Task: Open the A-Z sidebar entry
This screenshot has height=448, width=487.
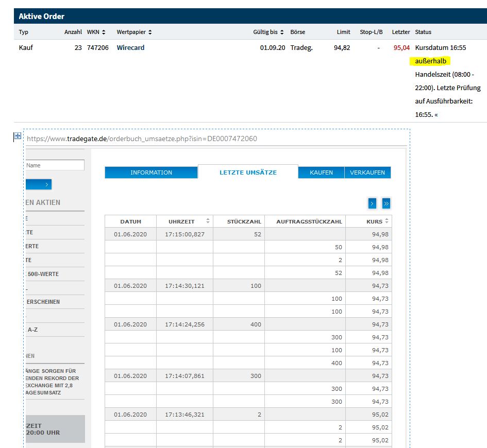Action: tap(32, 330)
